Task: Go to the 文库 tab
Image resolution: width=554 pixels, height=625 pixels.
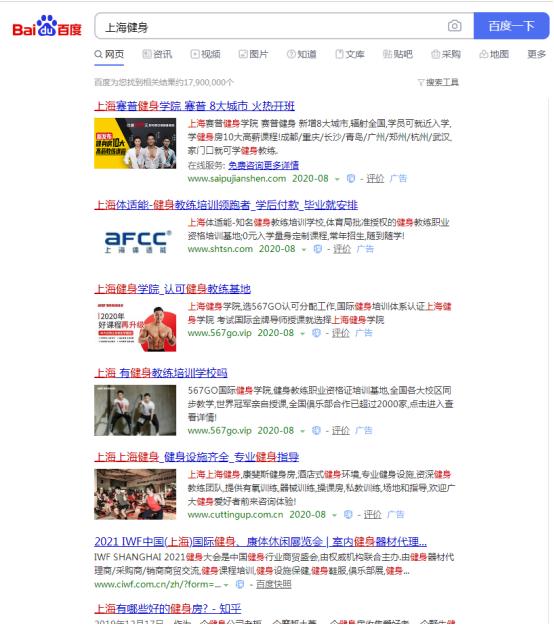Action: [x=350, y=54]
